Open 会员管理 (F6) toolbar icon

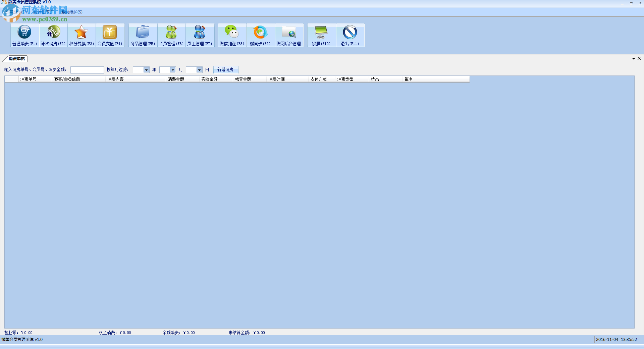[x=171, y=35]
